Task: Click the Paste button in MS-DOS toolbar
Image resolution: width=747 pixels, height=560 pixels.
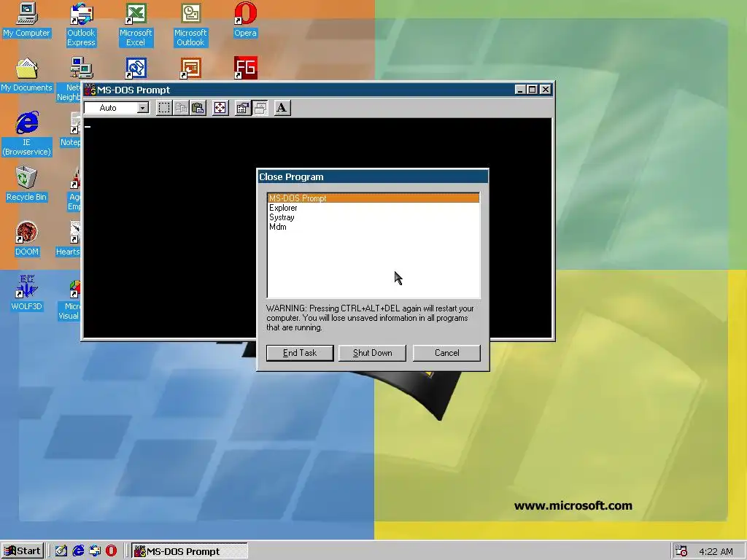Action: tap(198, 108)
